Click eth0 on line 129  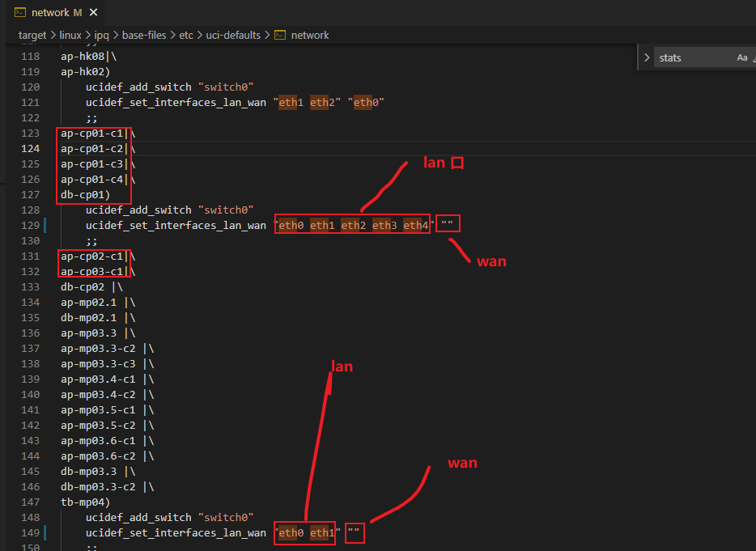pos(291,225)
